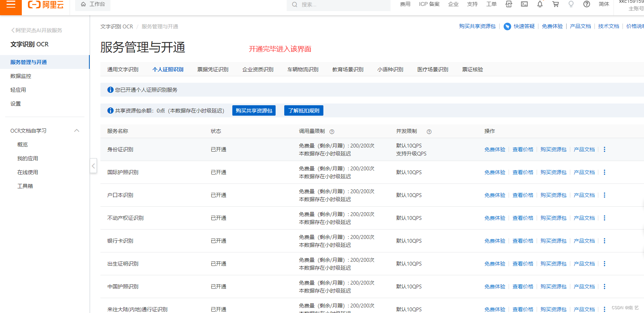Open the 费用 menu in header
644x313 pixels.
(405, 4)
